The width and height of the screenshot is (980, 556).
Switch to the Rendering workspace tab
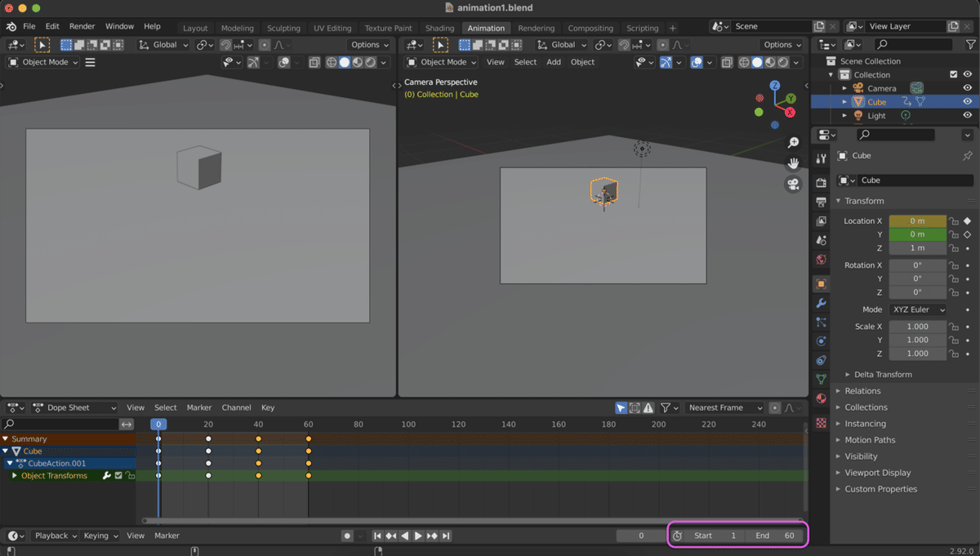click(x=536, y=28)
